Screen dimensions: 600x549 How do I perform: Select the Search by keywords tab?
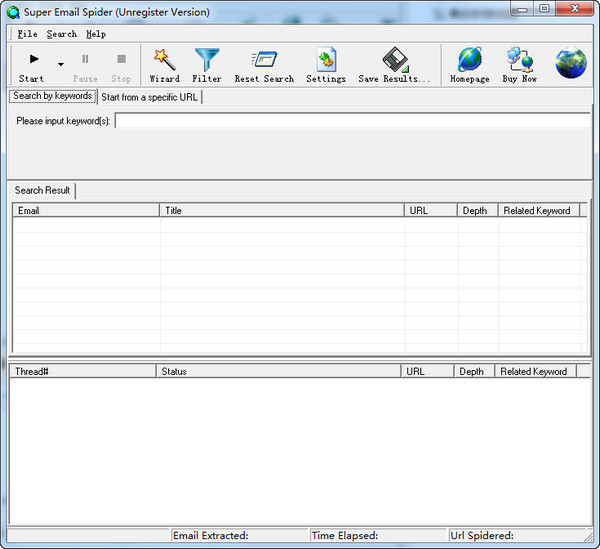click(x=52, y=96)
